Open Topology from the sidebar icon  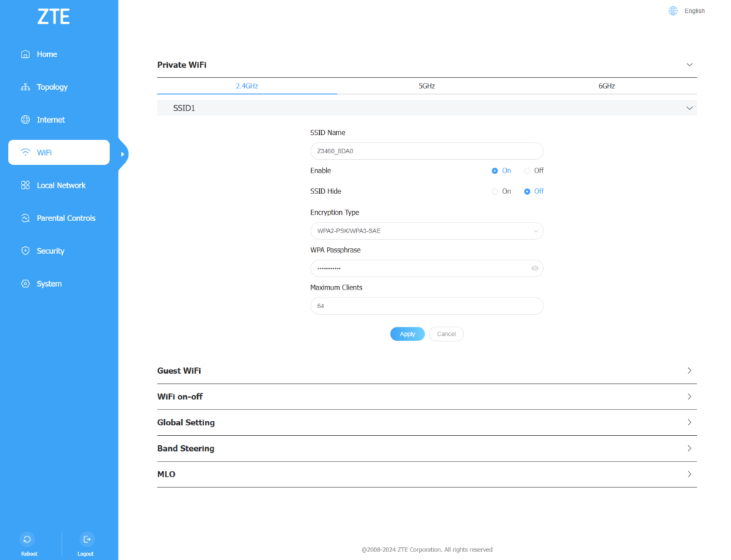26,87
